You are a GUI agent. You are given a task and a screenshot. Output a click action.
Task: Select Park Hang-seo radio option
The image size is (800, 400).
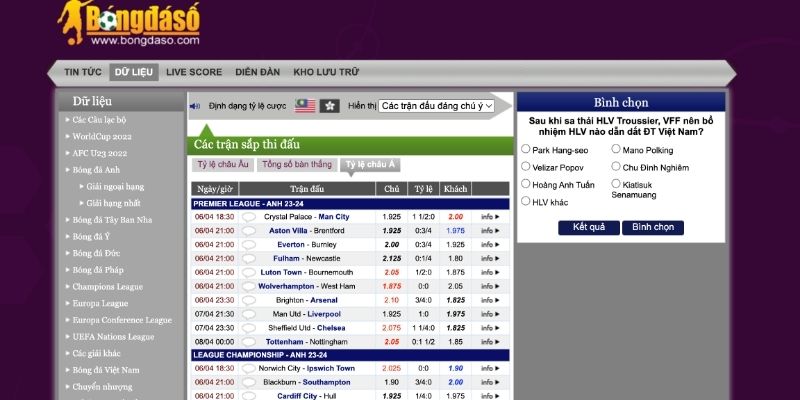tap(526, 149)
